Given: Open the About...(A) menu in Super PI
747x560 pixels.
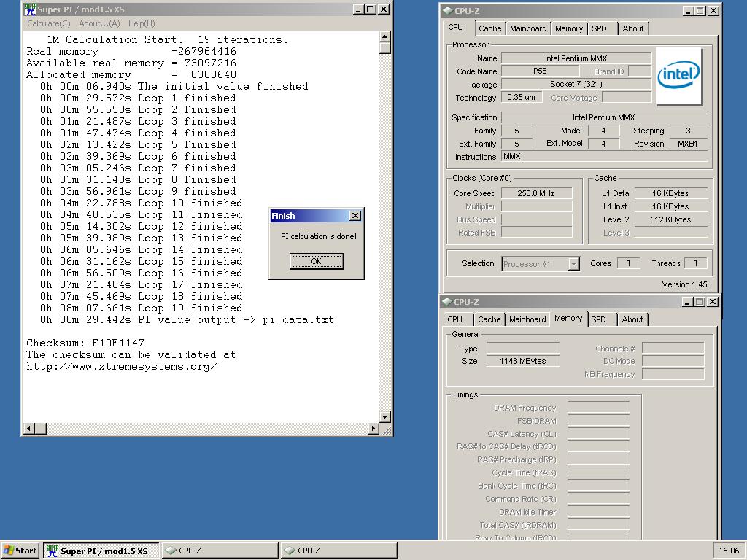Looking at the screenshot, I should click(x=99, y=23).
